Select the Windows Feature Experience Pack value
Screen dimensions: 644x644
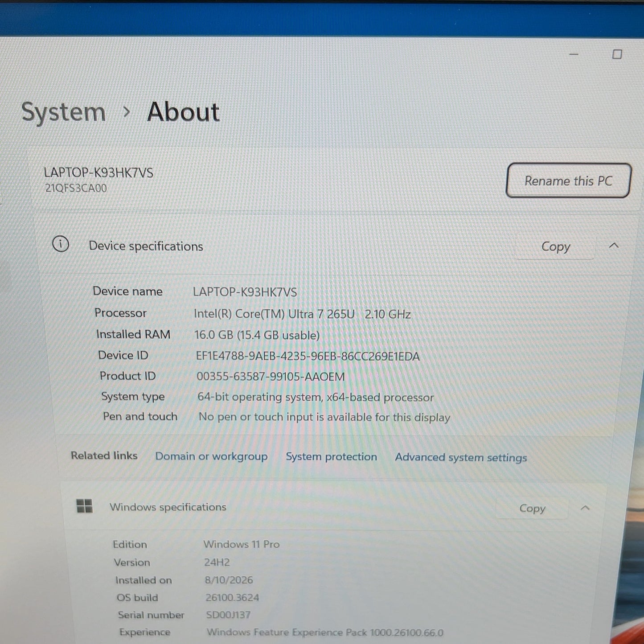click(x=325, y=632)
